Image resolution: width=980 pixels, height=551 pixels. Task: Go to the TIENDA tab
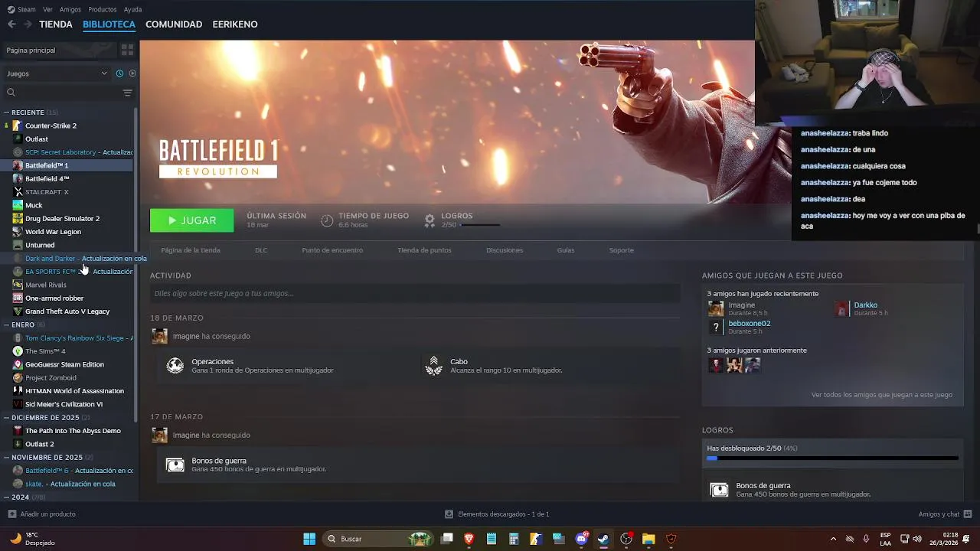point(56,24)
